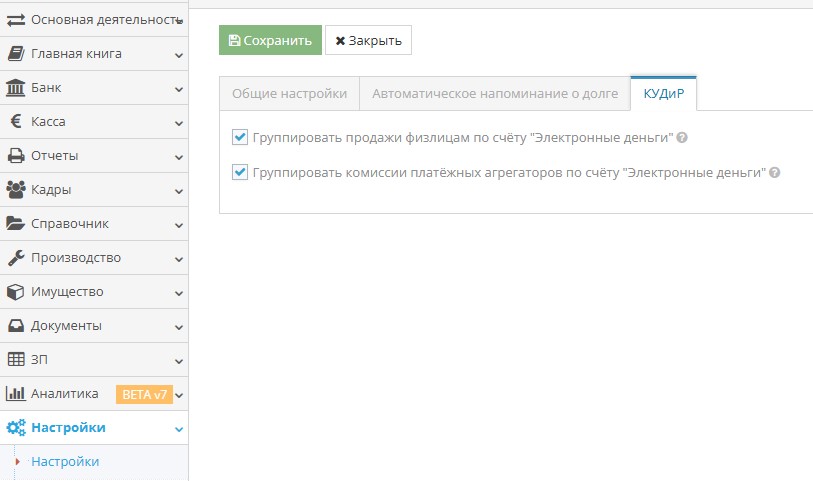Collapse the Настройки section chevron

point(179,428)
